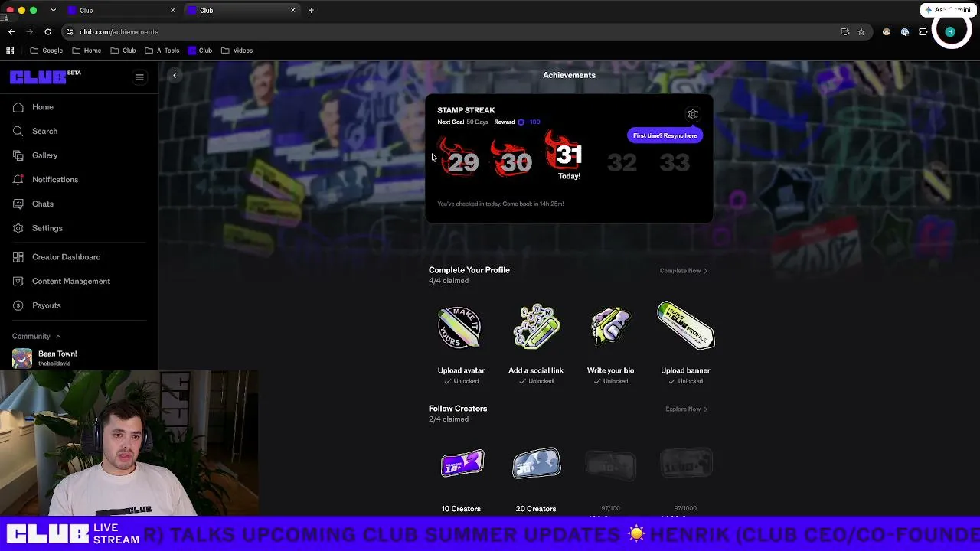Open the AI Tools bookmarks folder
The image size is (980, 551).
(162, 51)
